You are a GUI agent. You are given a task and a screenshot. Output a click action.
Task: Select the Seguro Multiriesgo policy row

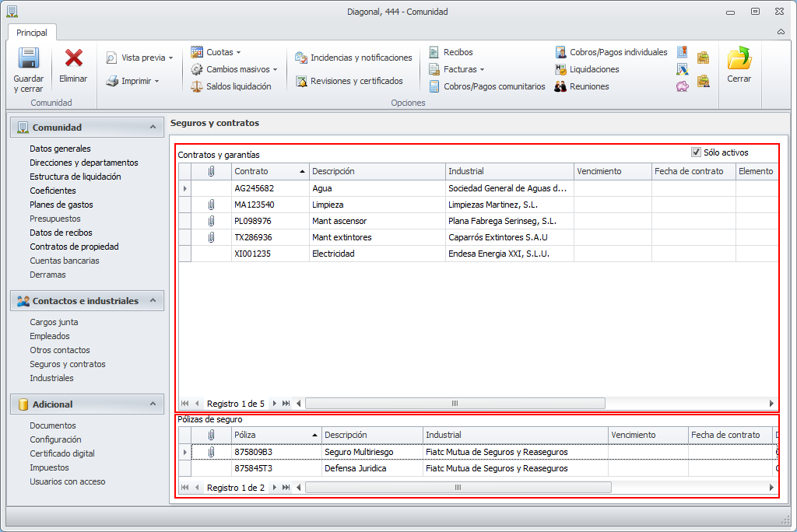coord(359,452)
